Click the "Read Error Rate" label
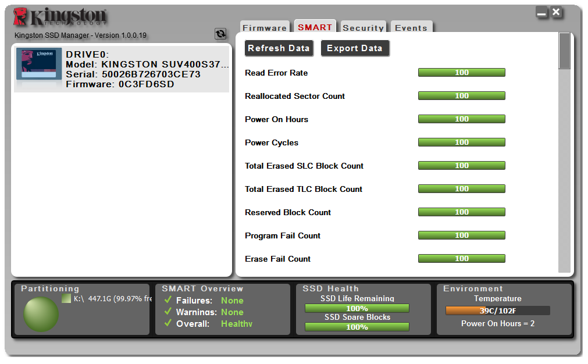This screenshot has width=588, height=364. click(x=276, y=73)
